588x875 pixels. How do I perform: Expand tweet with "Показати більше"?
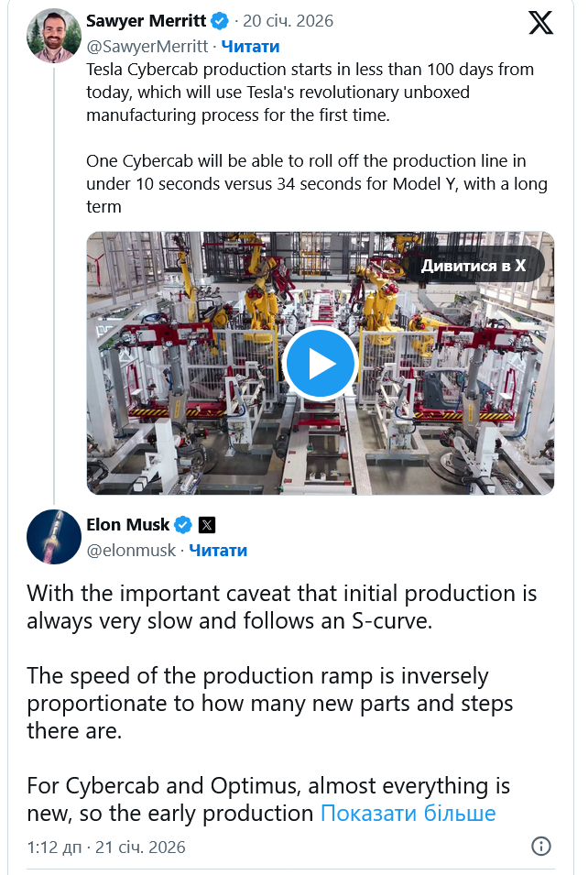408,813
